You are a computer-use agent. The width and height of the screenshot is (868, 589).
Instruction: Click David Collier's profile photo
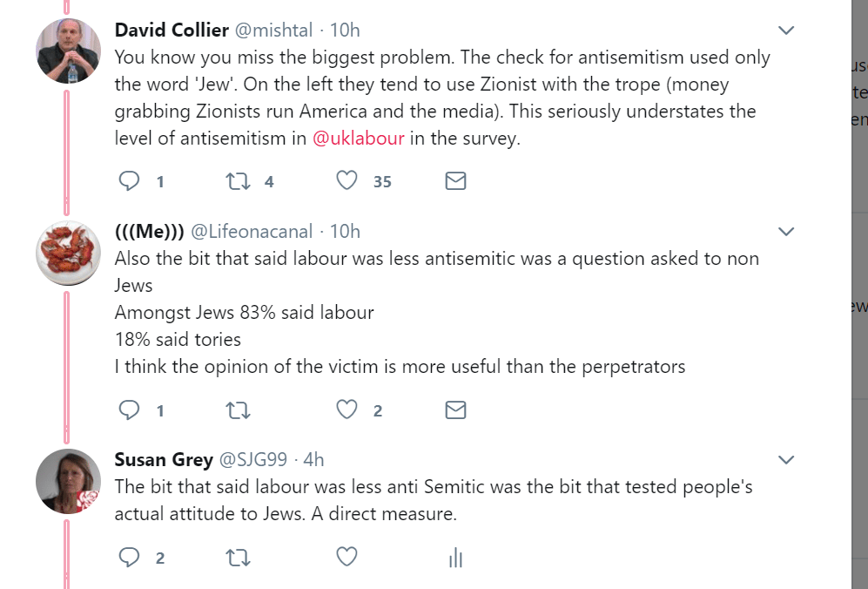(68, 51)
